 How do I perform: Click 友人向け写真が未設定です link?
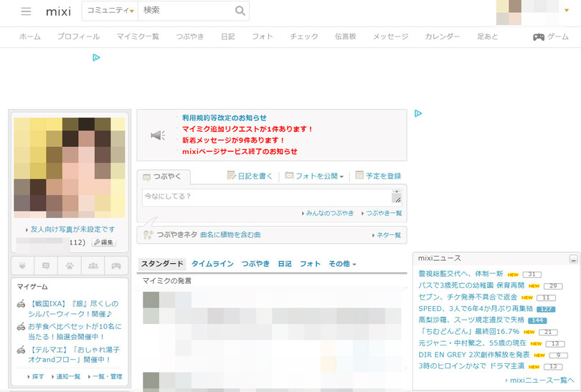72,229
